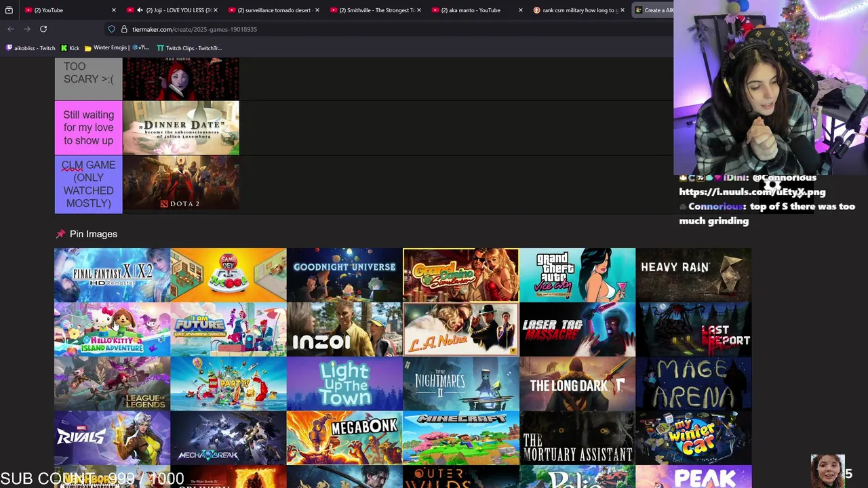Select the Create a tier list tab
Screen dimensions: 868x488
[652, 10]
